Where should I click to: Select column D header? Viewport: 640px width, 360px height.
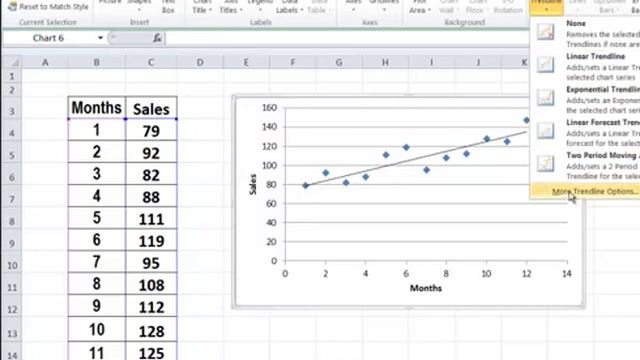coord(200,62)
